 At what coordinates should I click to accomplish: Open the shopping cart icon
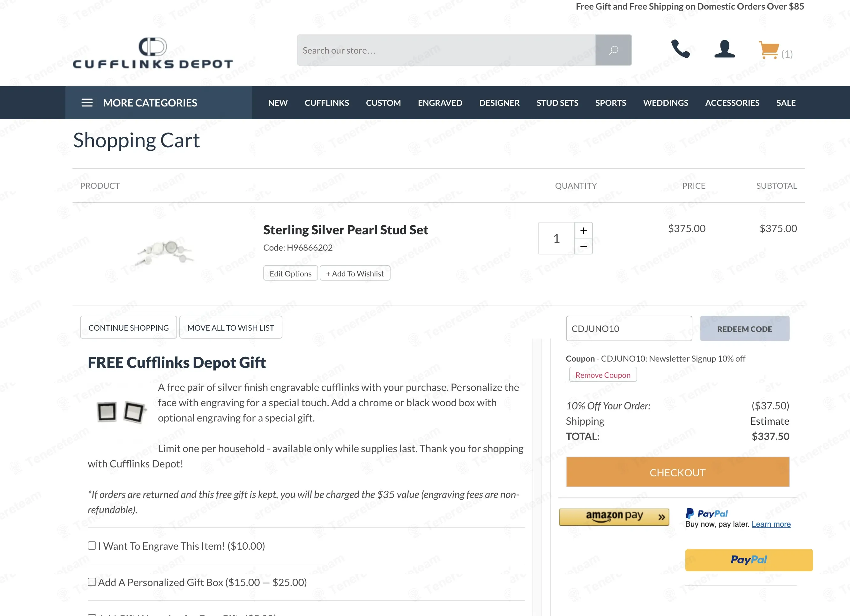[x=769, y=50]
